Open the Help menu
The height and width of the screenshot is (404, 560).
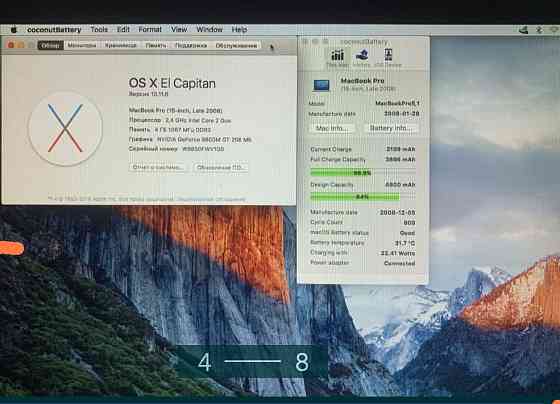click(239, 30)
